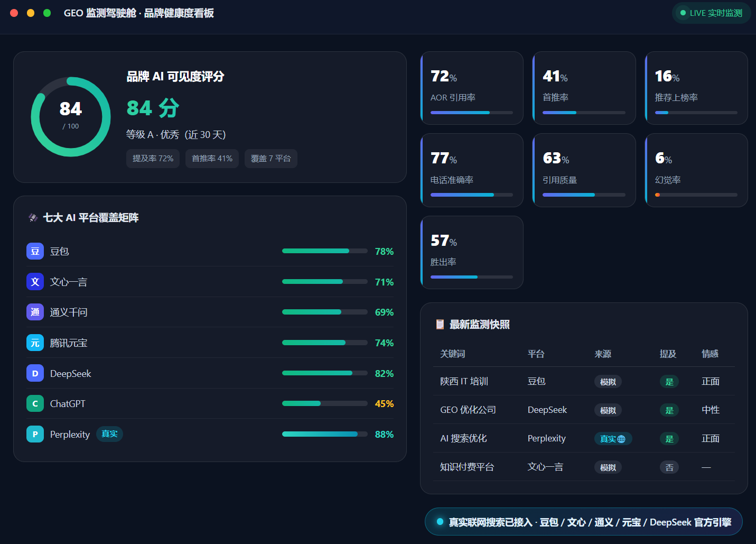756x544 pixels.
Task: Click the Perplexity 88% coverage progress bar
Action: pos(325,434)
